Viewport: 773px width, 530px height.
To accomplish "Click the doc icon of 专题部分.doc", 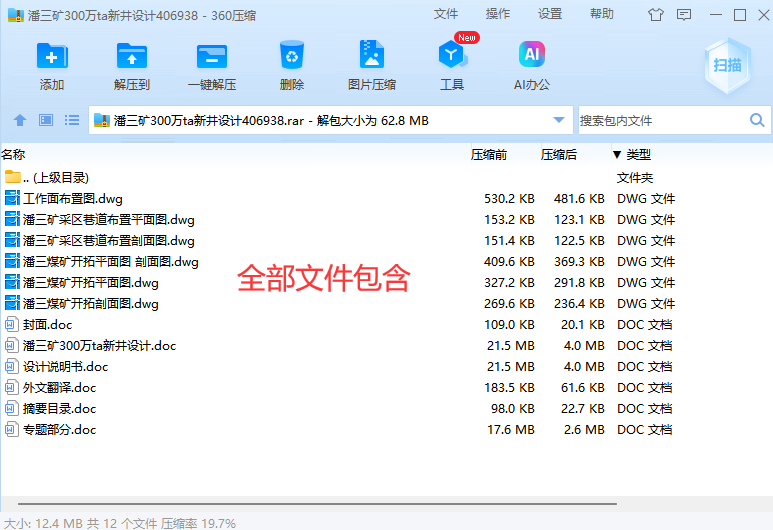I will click(11, 429).
